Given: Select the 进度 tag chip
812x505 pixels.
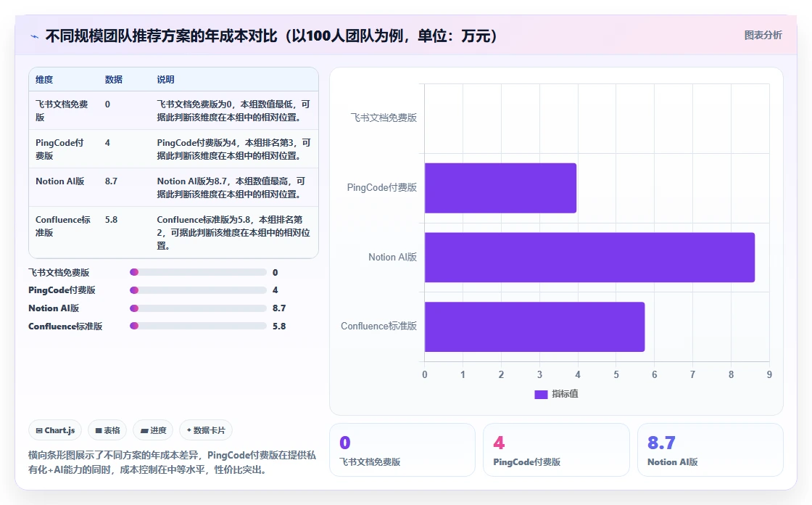Looking at the screenshot, I should pyautogui.click(x=153, y=430).
